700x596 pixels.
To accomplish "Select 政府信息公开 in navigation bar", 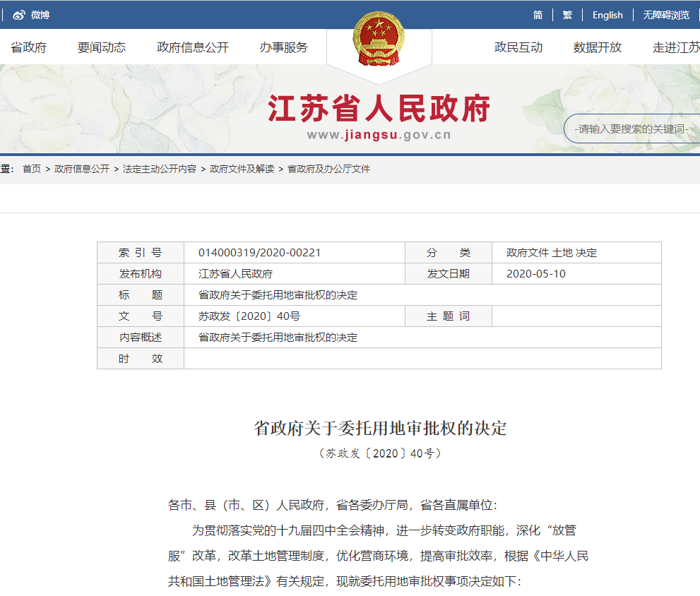I will coord(193,47).
